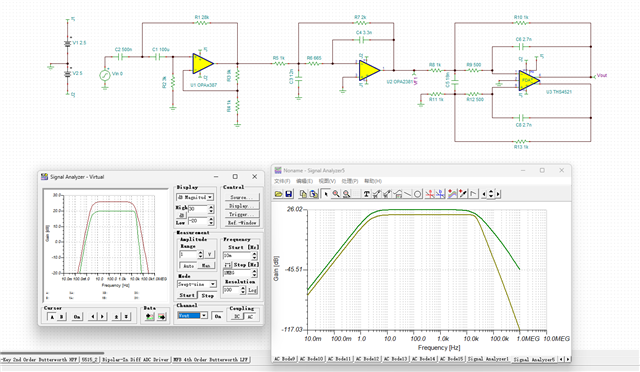This screenshot has height=372, width=640.
Task: Click the Copy icon in Signal Analyzer5 toolbar
Action: pos(303,194)
